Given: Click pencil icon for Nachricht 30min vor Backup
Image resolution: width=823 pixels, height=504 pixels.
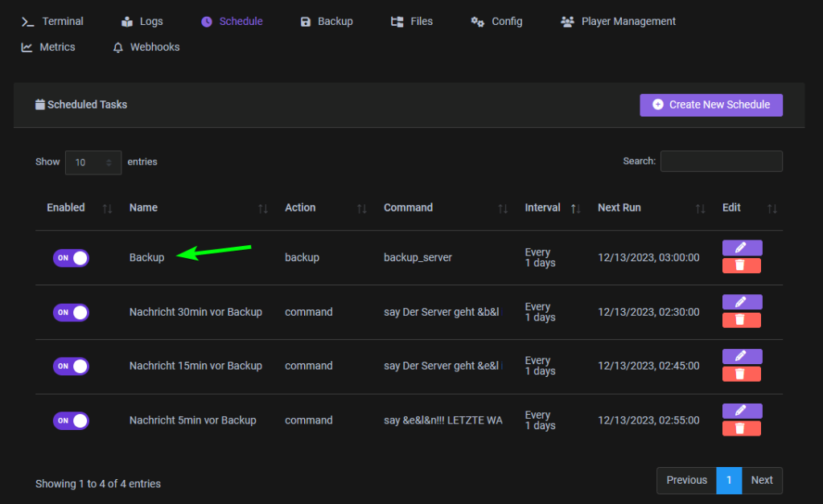Looking at the screenshot, I should coord(742,302).
